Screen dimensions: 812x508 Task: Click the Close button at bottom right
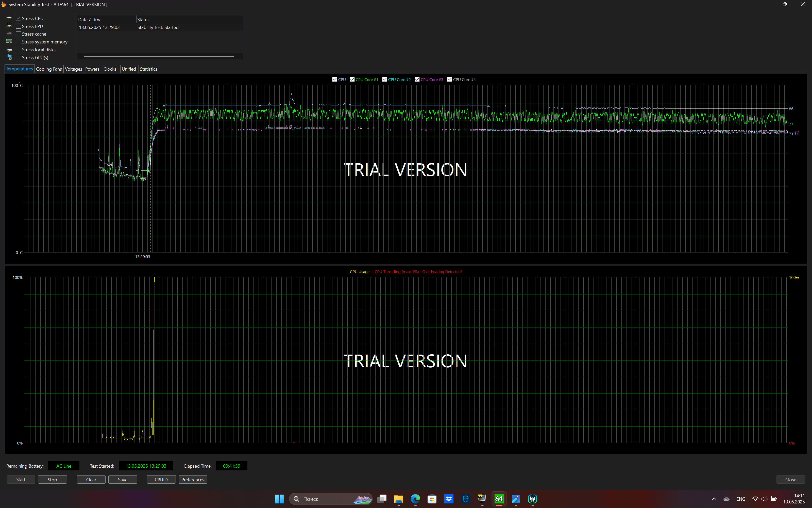(x=791, y=480)
